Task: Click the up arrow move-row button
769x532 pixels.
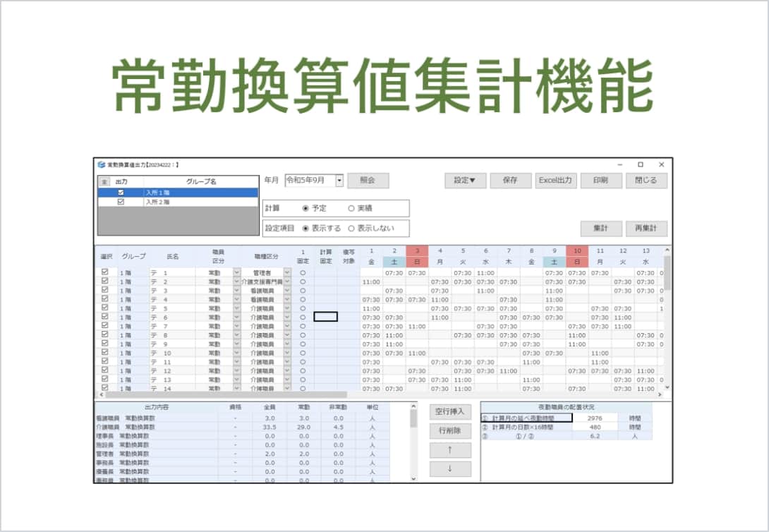Action: click(450, 450)
